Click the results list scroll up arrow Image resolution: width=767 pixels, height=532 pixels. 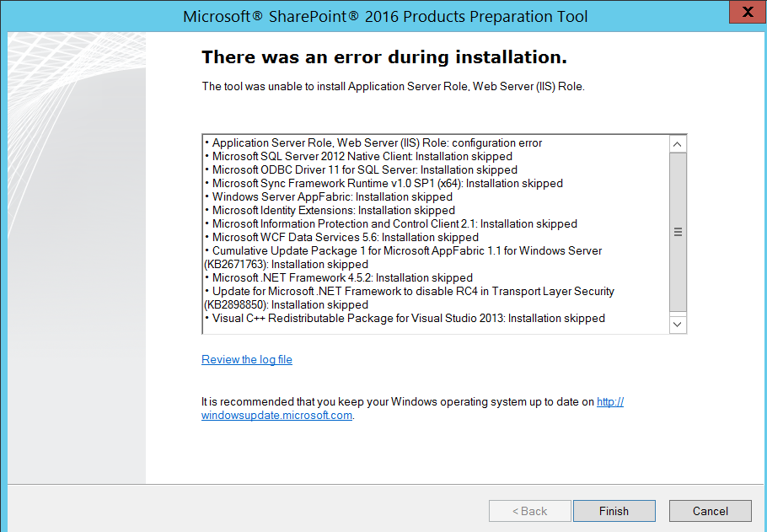coord(678,144)
